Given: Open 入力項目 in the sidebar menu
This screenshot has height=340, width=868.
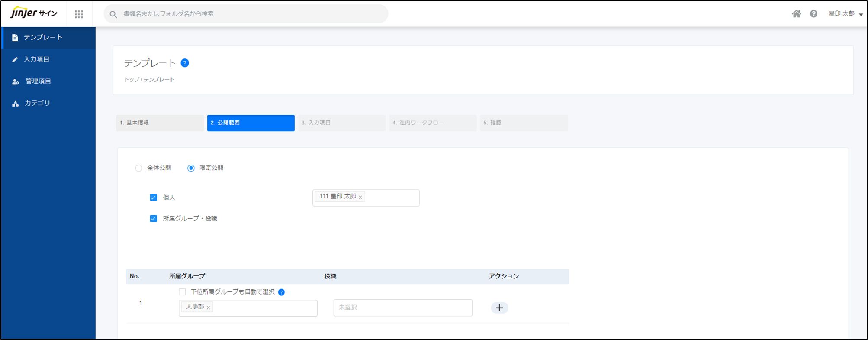Looking at the screenshot, I should pyautogui.click(x=37, y=59).
